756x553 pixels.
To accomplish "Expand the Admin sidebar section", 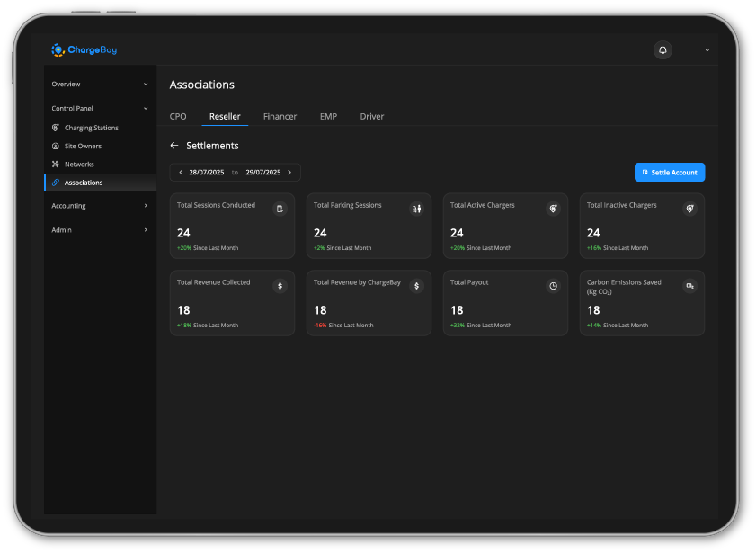I will coord(146,230).
